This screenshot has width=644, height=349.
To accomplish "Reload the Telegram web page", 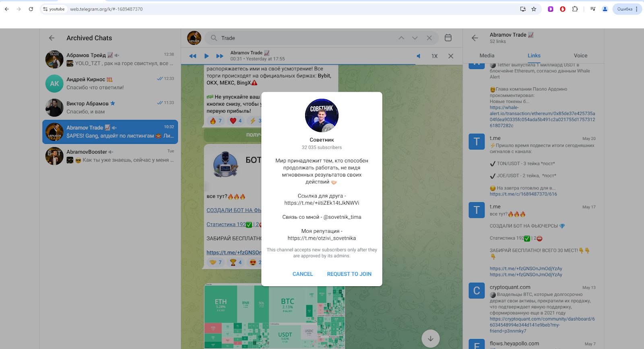I will click(x=31, y=9).
